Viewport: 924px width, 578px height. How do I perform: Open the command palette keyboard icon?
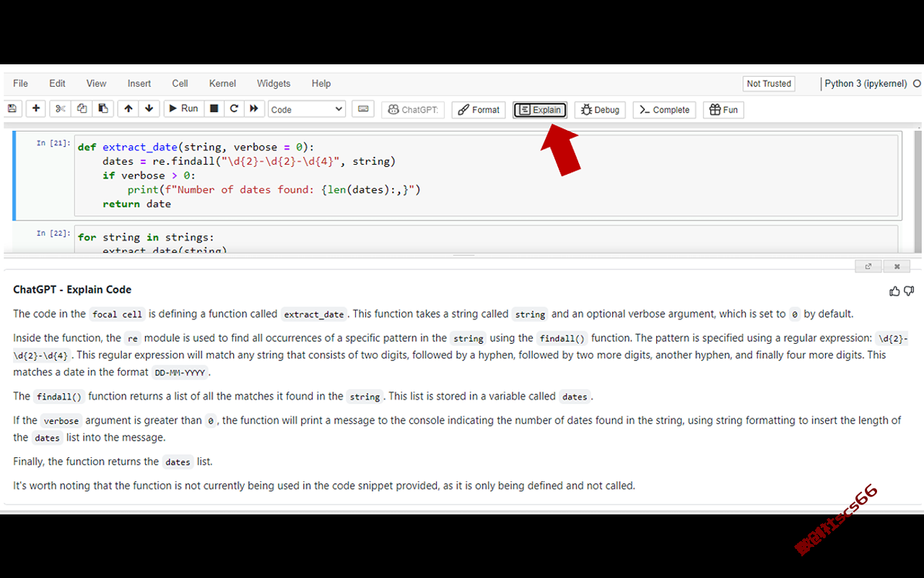[363, 109]
